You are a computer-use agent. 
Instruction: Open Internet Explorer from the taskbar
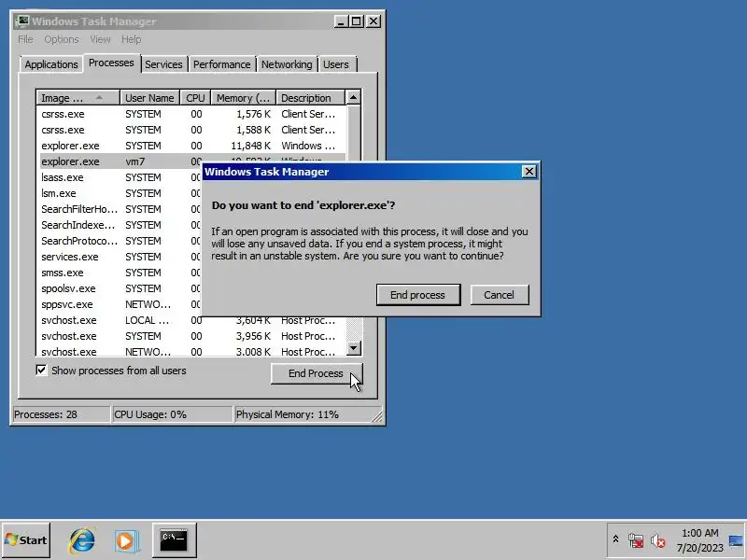82,540
